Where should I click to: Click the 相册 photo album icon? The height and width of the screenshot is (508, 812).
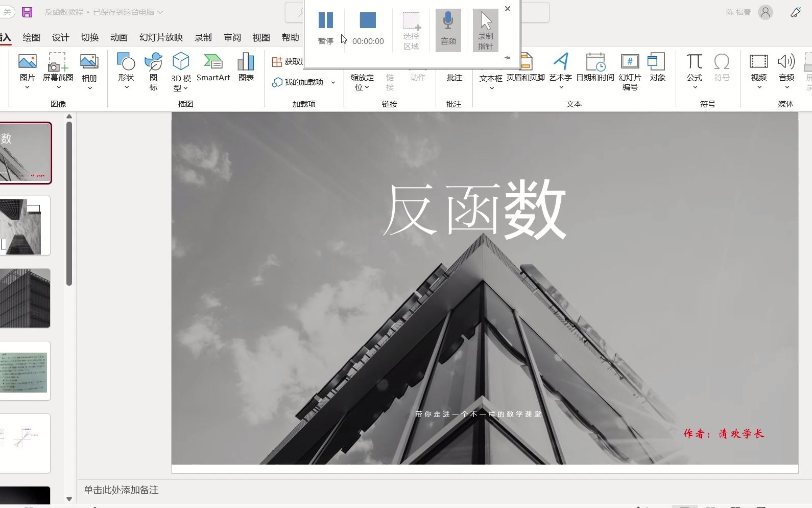tap(89, 62)
